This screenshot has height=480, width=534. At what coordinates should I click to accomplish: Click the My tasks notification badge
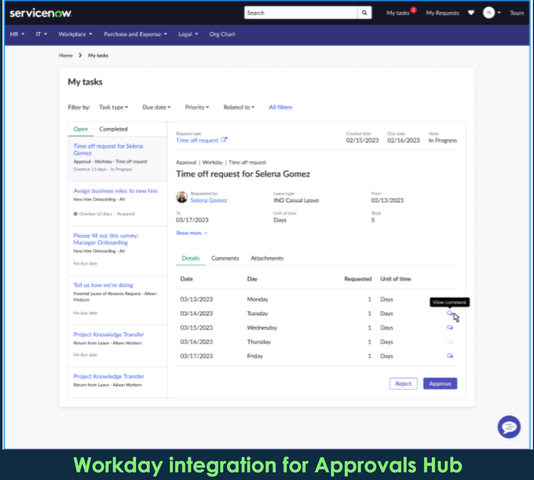pos(413,10)
